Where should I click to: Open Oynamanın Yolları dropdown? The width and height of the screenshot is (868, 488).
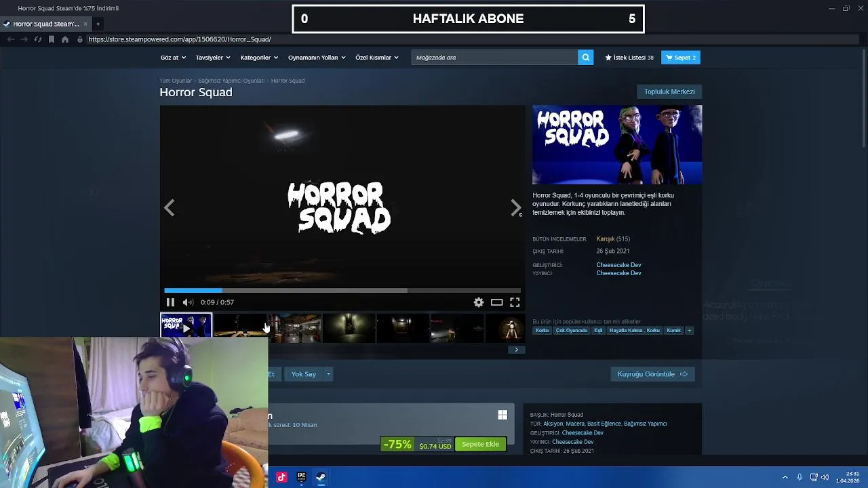(316, 58)
